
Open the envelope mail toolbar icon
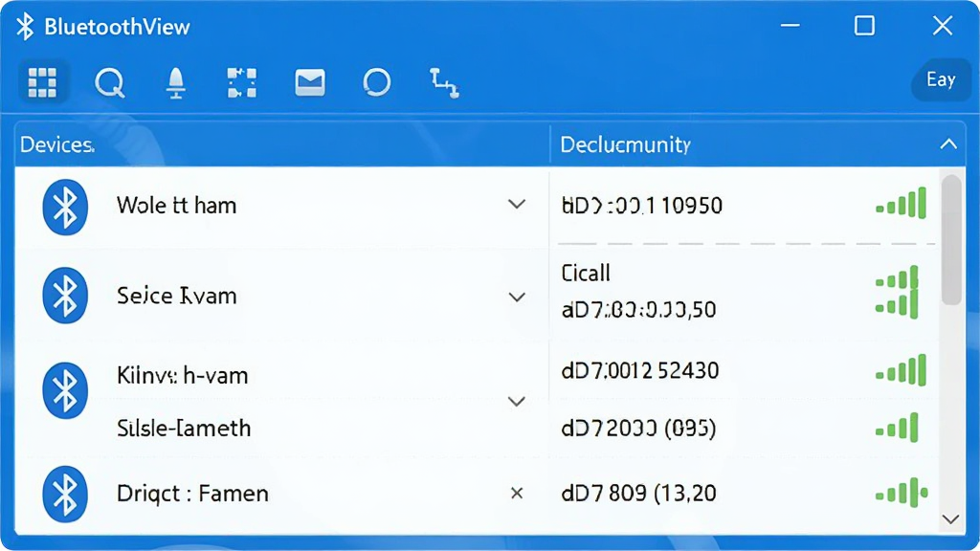[x=310, y=82]
